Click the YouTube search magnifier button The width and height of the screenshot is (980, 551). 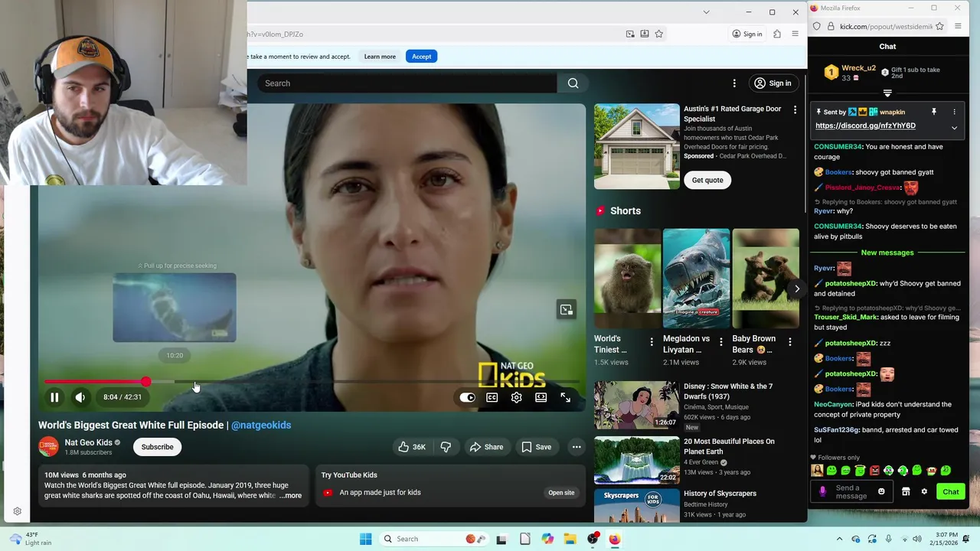[x=573, y=83]
